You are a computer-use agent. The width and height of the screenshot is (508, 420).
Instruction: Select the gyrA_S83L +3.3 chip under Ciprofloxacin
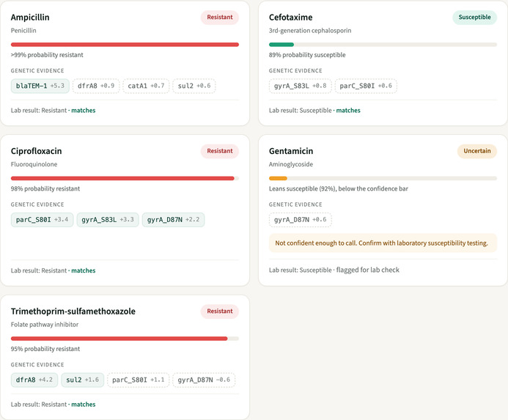[x=108, y=220]
